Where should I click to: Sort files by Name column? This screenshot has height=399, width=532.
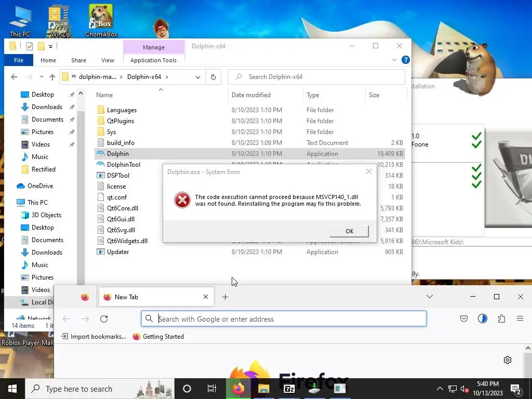104,95
